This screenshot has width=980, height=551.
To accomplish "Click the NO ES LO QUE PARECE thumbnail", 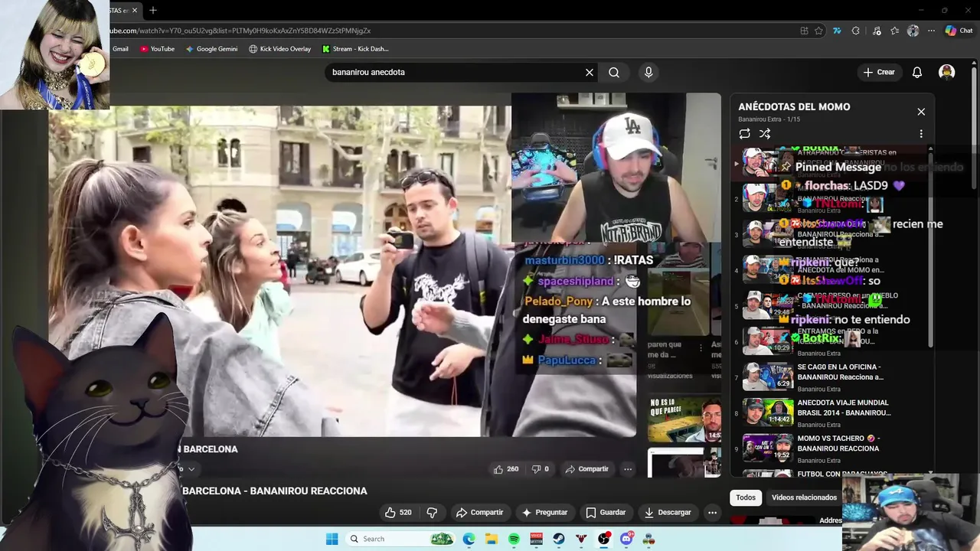I will pos(684,418).
